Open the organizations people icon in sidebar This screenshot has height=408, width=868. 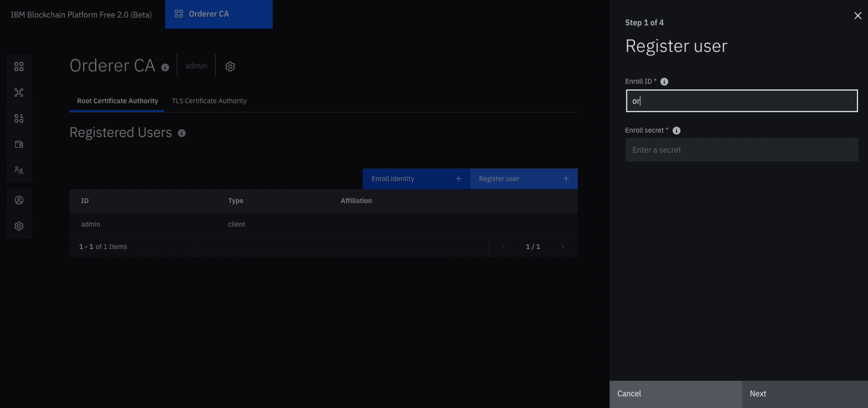coord(19,170)
